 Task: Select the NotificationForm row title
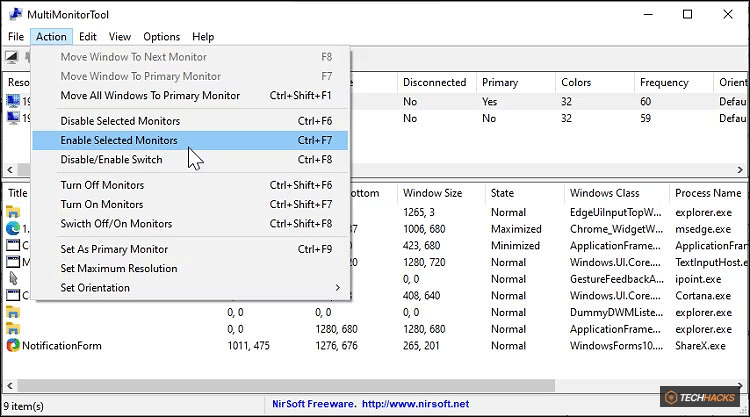pos(62,346)
